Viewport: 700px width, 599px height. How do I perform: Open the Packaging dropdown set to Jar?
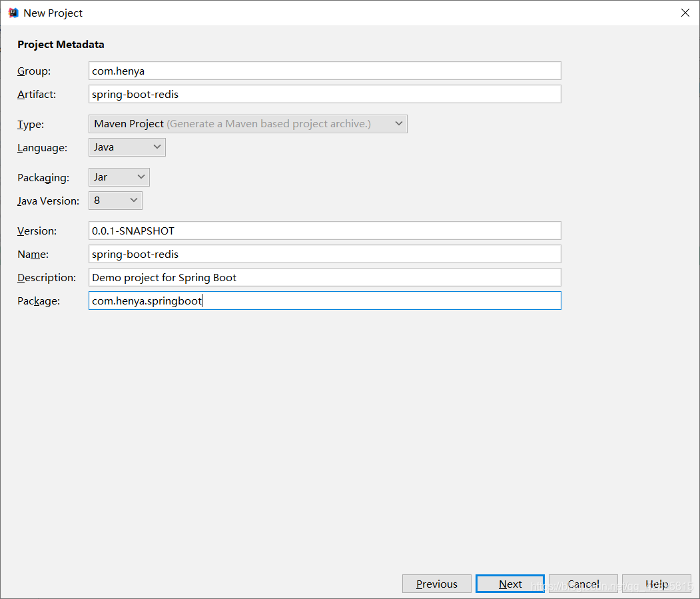tap(119, 177)
